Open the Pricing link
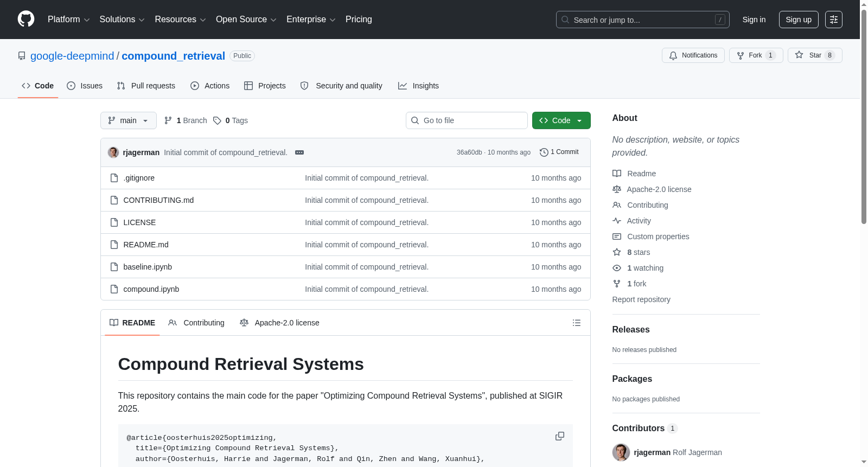 (359, 20)
